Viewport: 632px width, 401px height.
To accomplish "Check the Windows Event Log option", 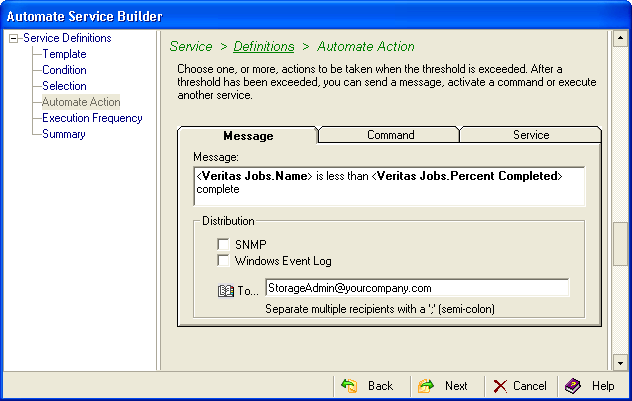I will [x=223, y=260].
